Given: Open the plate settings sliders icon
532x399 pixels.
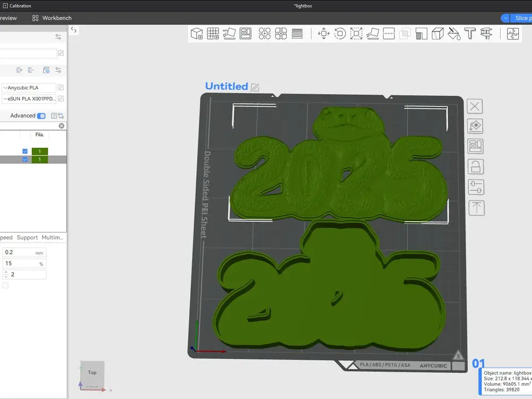Looking at the screenshot, I should tap(476, 187).
